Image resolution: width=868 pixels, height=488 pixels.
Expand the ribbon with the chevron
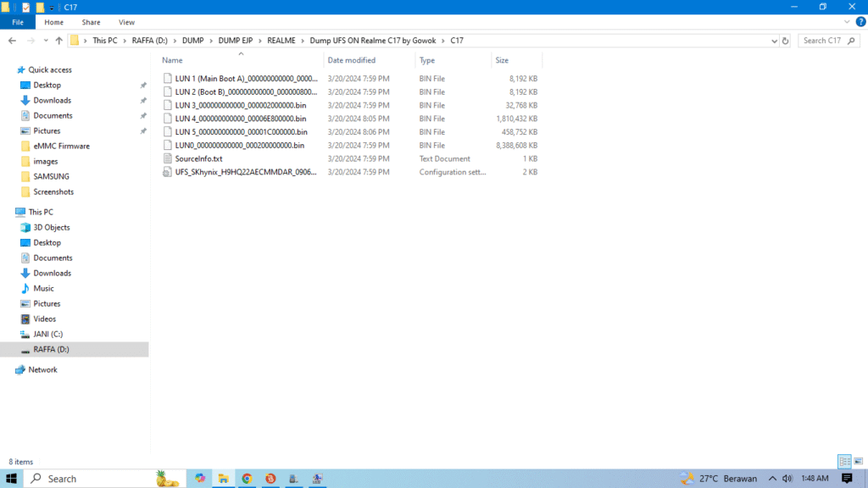(x=847, y=22)
